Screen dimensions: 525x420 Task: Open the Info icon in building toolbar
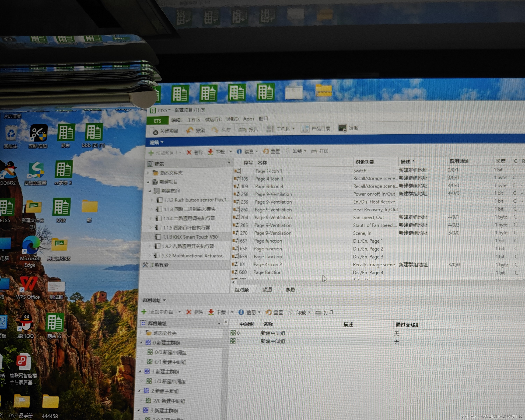click(x=239, y=152)
